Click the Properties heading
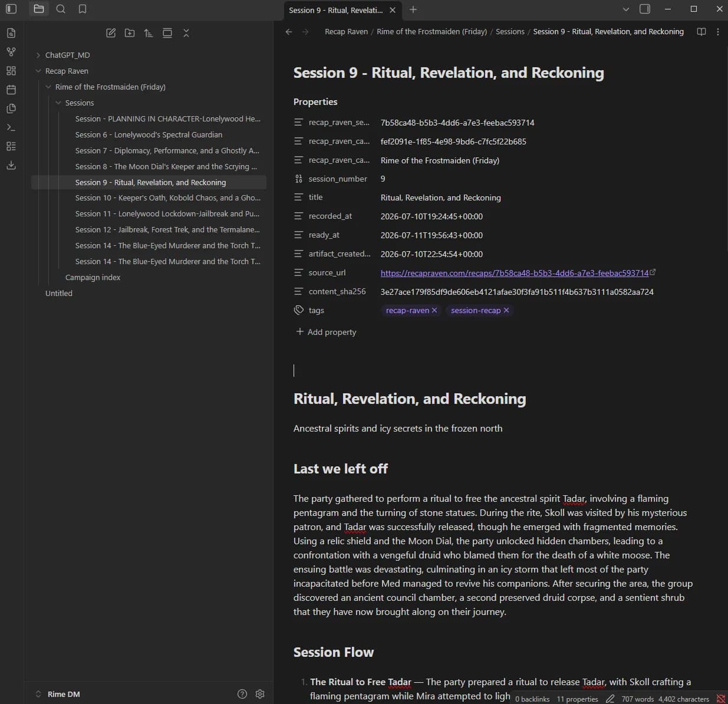Image resolution: width=728 pixels, height=704 pixels. tap(315, 101)
